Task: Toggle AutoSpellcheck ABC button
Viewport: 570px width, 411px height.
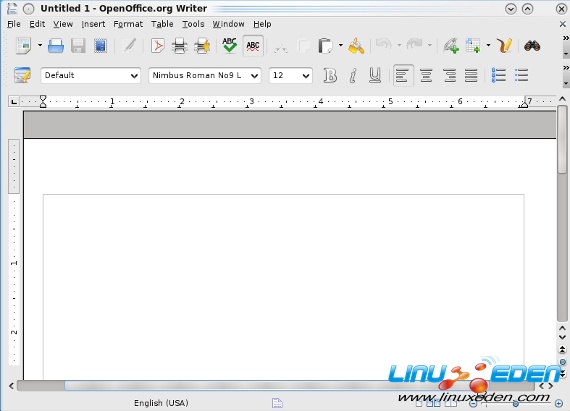Action: [x=253, y=46]
